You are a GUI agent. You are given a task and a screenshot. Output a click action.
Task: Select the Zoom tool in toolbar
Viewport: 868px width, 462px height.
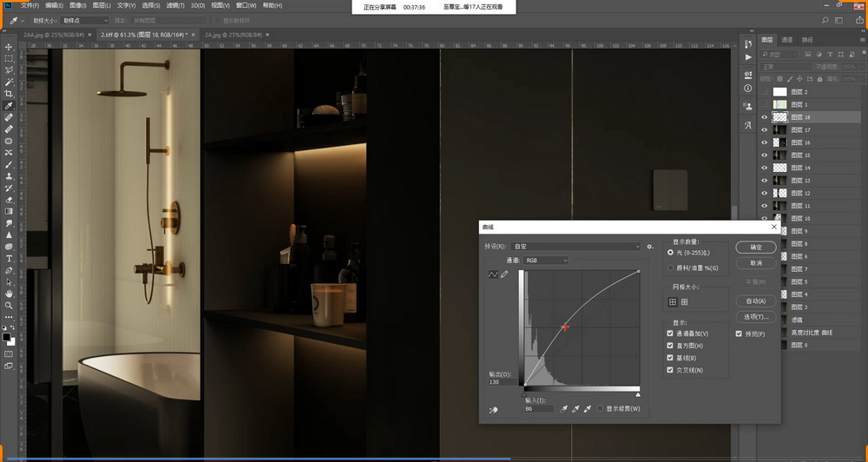coord(9,305)
